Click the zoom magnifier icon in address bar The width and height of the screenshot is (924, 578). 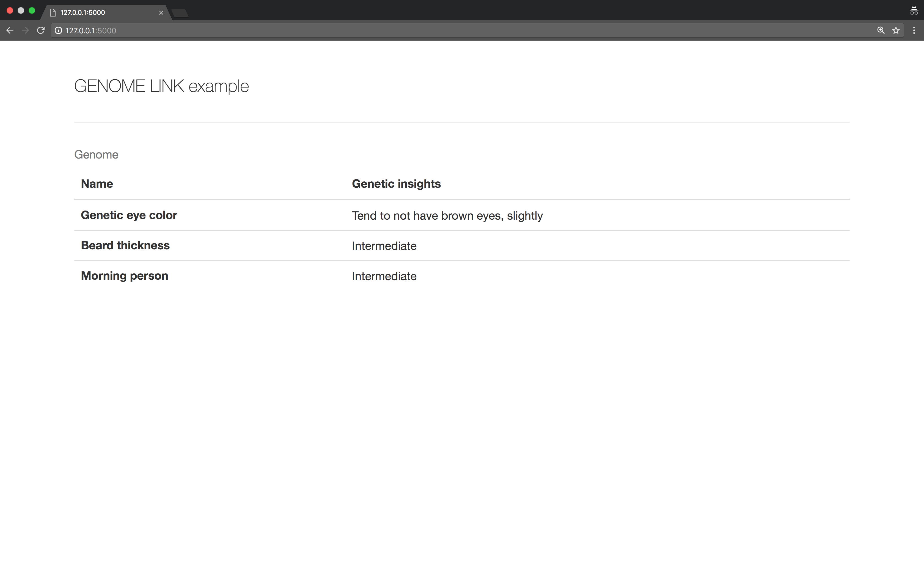[881, 30]
